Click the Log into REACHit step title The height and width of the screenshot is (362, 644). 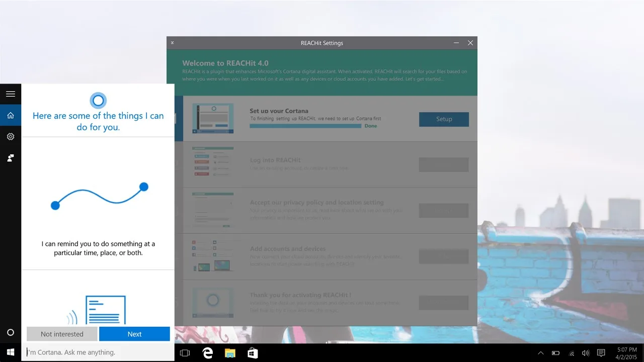(x=275, y=160)
